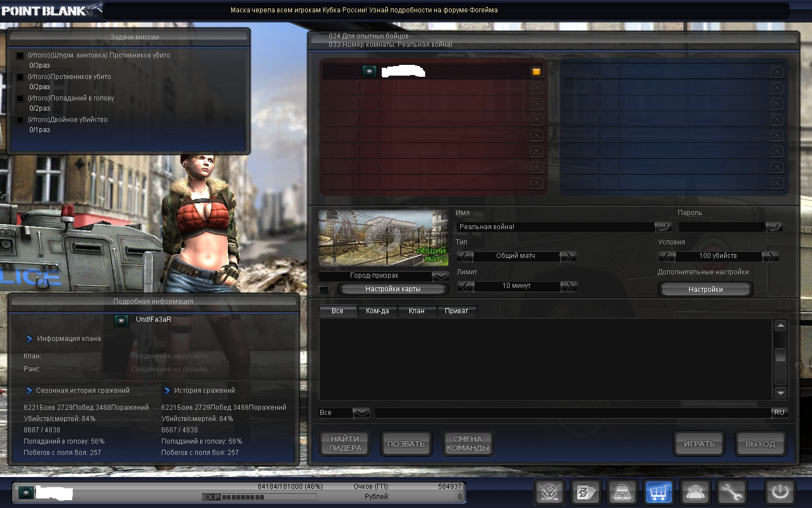Click the arrow icon beside Информация клана
The height and width of the screenshot is (508, 812).
click(x=29, y=339)
